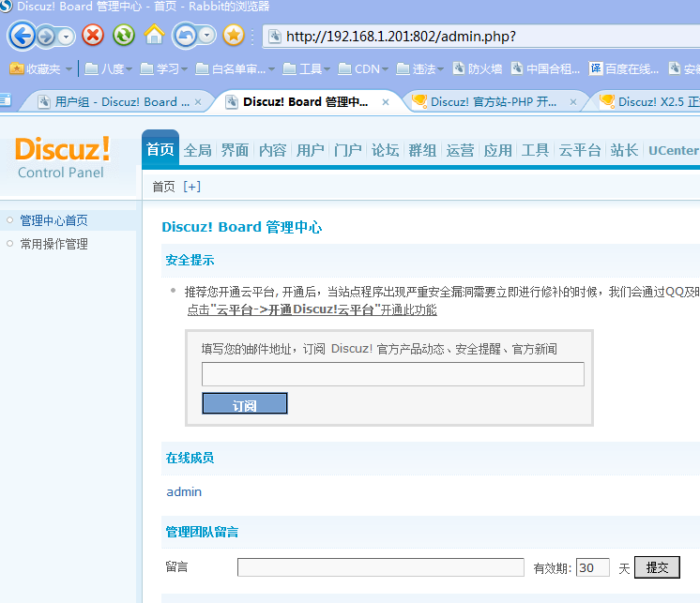Open the back/forward history dropdown arrow
Viewport: 700px width, 603px height.
coord(67,37)
